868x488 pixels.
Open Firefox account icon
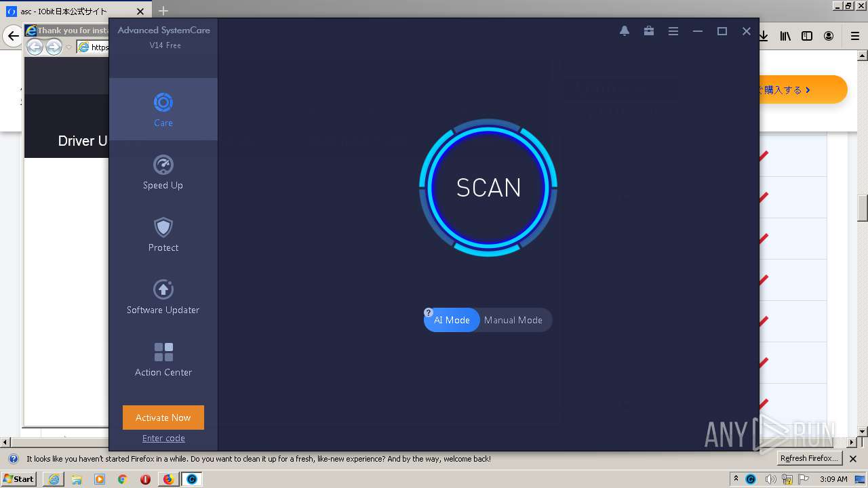pos(829,36)
